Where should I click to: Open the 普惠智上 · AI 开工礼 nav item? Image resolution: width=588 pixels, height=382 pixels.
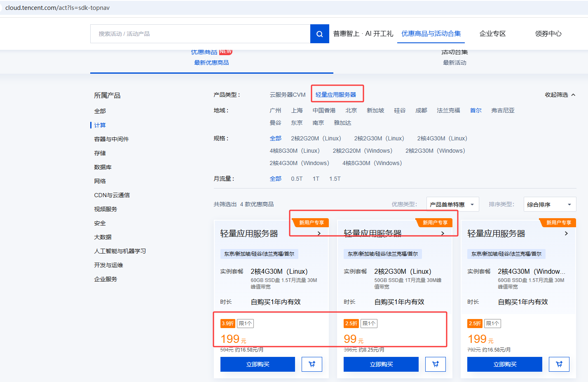tap(363, 34)
